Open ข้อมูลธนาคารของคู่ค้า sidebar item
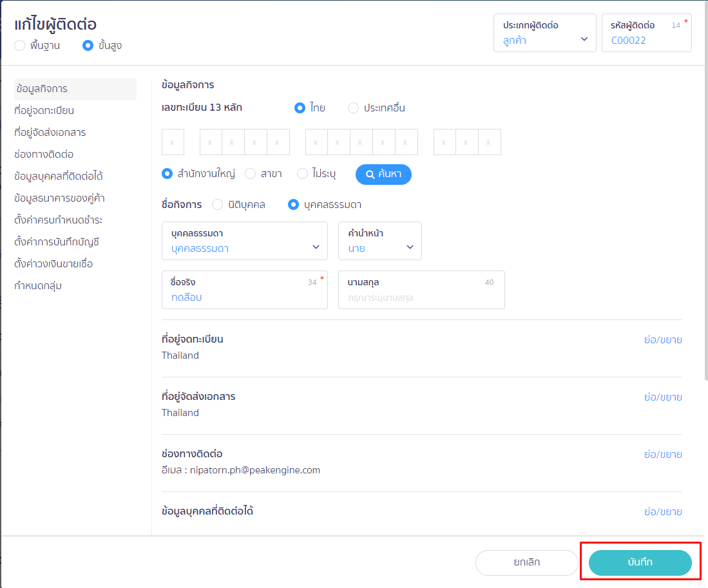The height and width of the screenshot is (588, 708). 59,198
